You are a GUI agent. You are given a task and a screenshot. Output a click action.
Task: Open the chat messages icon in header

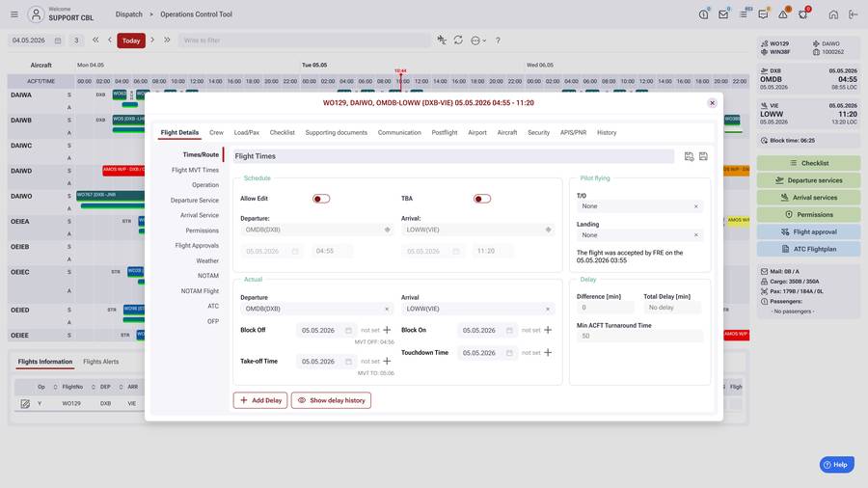point(763,14)
